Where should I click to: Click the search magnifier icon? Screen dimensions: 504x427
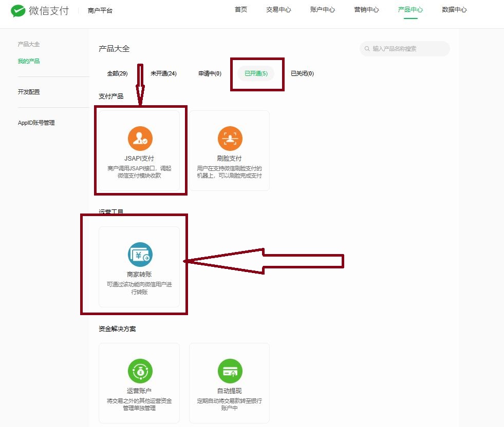point(367,49)
